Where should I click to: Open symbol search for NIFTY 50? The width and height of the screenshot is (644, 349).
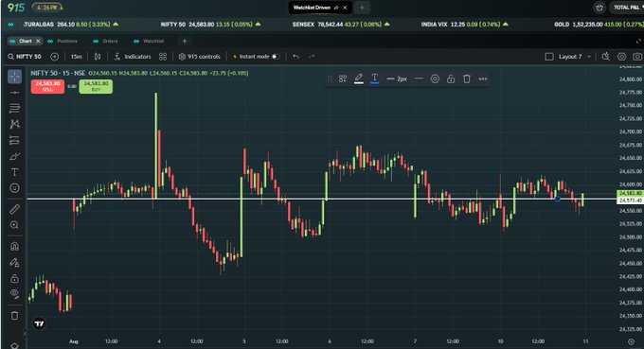(25, 57)
